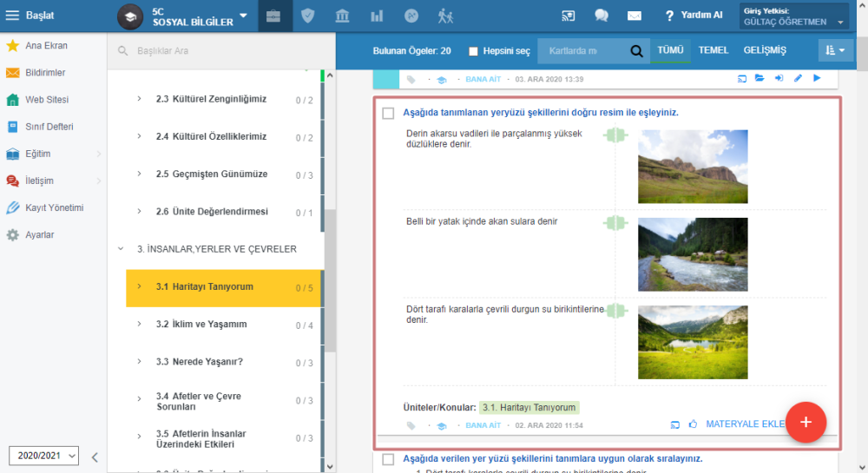Click the walking figures icon
868x473 pixels.
[445, 16]
